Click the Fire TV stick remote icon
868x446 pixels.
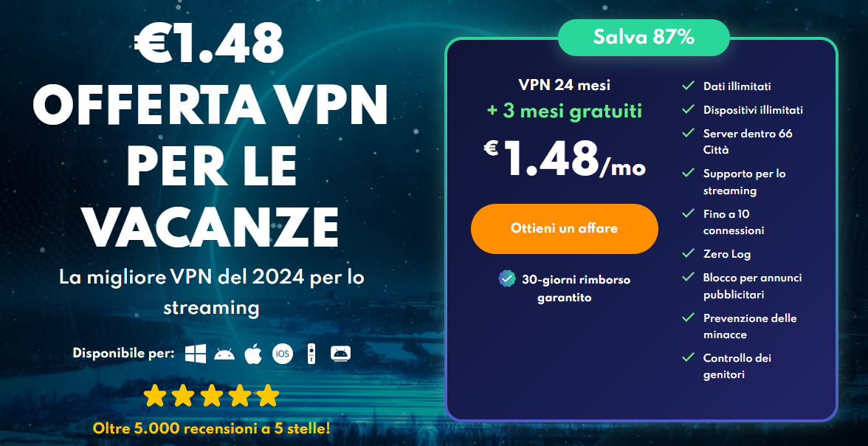point(311,354)
